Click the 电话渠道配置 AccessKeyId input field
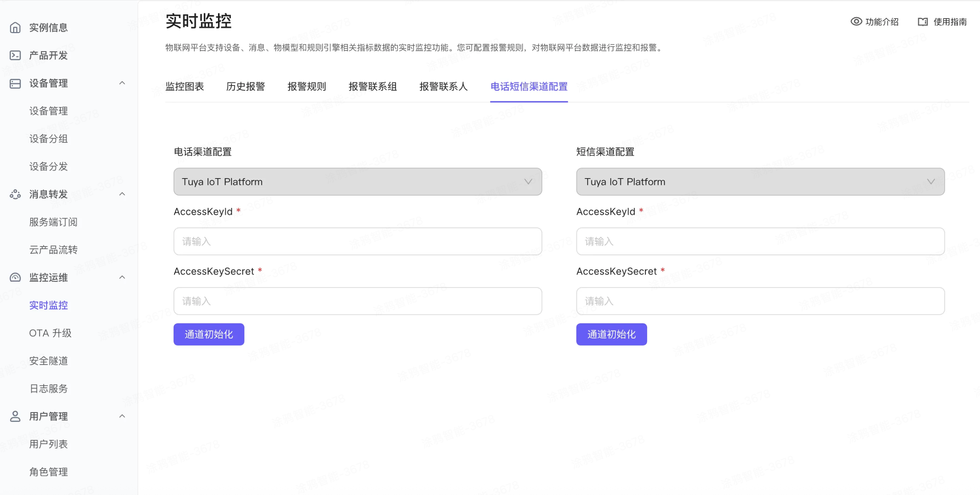980x495 pixels. (358, 241)
